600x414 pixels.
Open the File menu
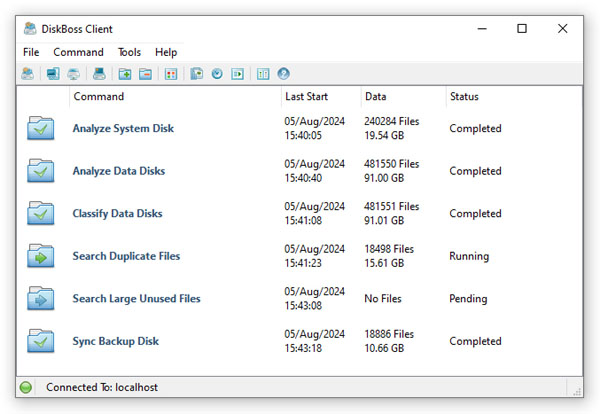pos(31,52)
